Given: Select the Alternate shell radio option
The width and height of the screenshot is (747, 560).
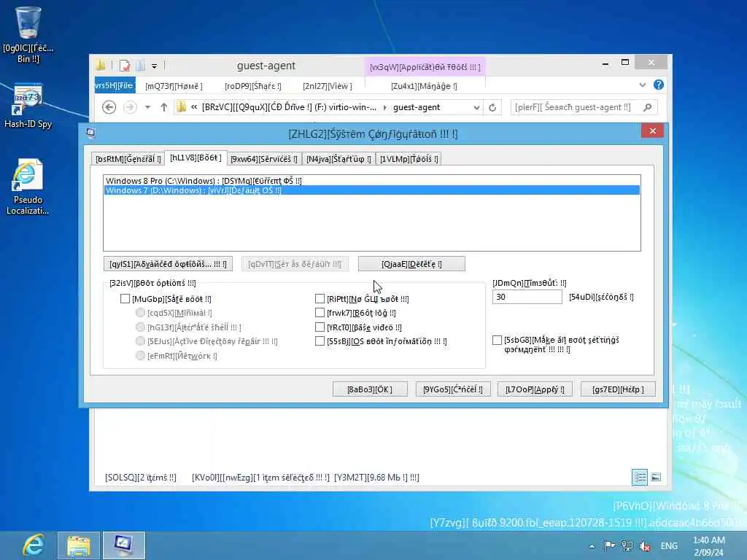Looking at the screenshot, I should pyautogui.click(x=140, y=327).
